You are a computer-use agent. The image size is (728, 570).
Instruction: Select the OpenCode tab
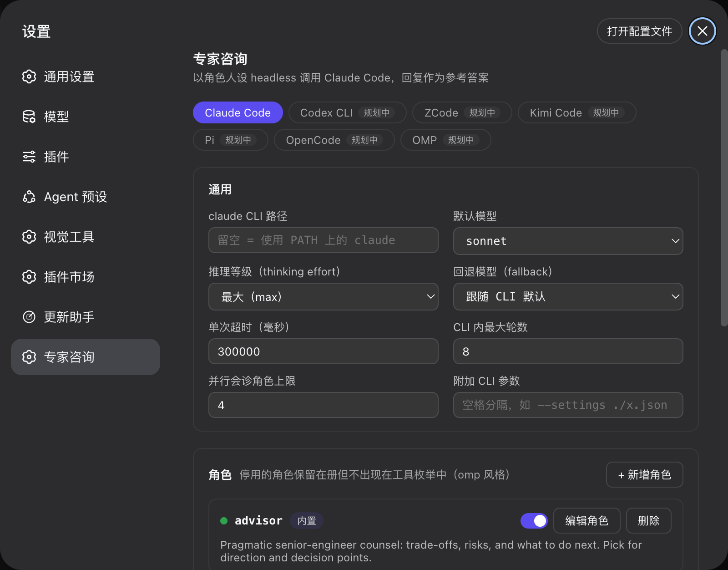point(334,140)
